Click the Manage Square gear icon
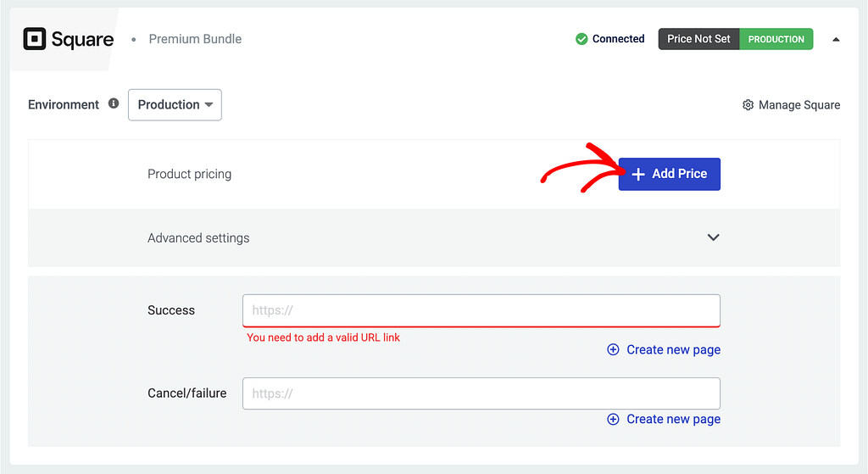868x474 pixels. click(748, 105)
